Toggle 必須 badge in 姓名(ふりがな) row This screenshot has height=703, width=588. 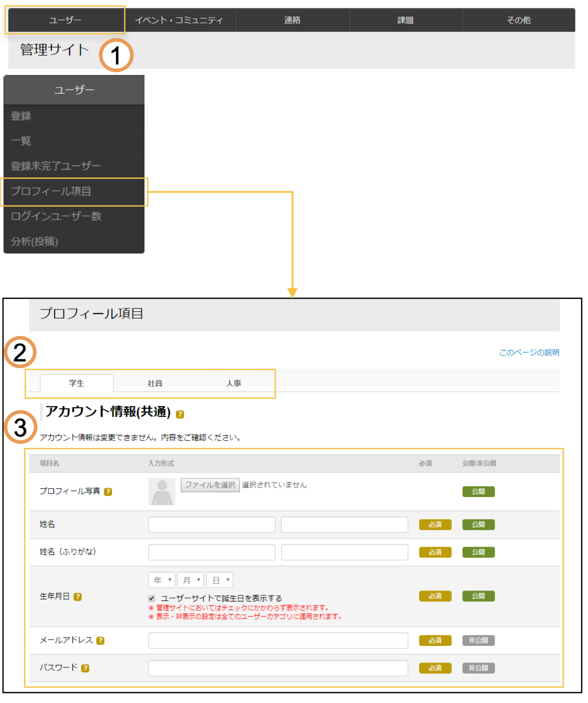435,552
